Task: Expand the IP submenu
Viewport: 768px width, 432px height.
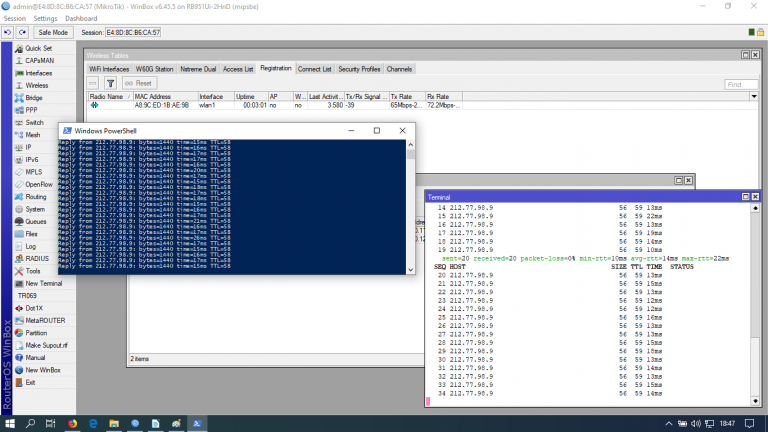Action: (x=28, y=147)
